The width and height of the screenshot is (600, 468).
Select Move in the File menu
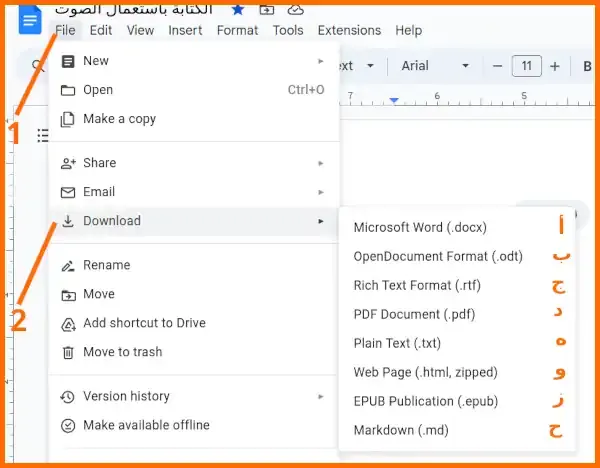194,294
